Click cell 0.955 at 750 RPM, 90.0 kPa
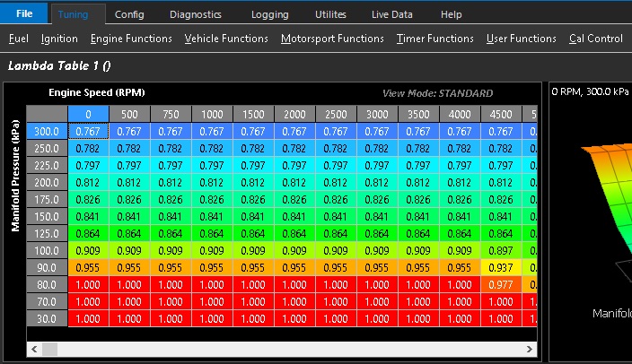This screenshot has height=364, width=632. point(171,268)
